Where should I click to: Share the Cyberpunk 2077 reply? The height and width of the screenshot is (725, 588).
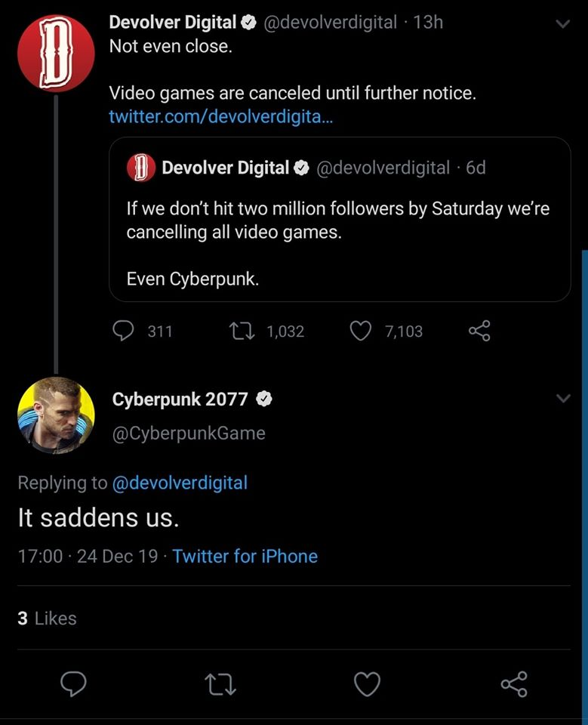[x=514, y=684]
